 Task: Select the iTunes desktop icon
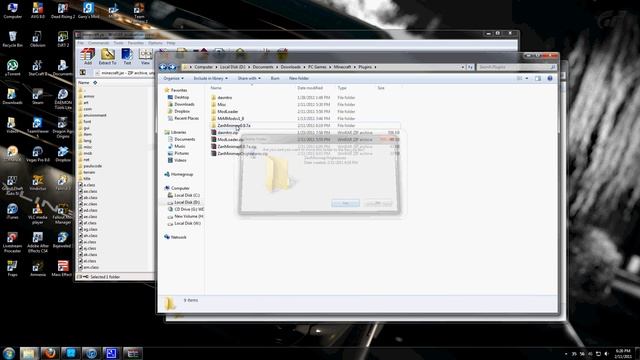12,211
